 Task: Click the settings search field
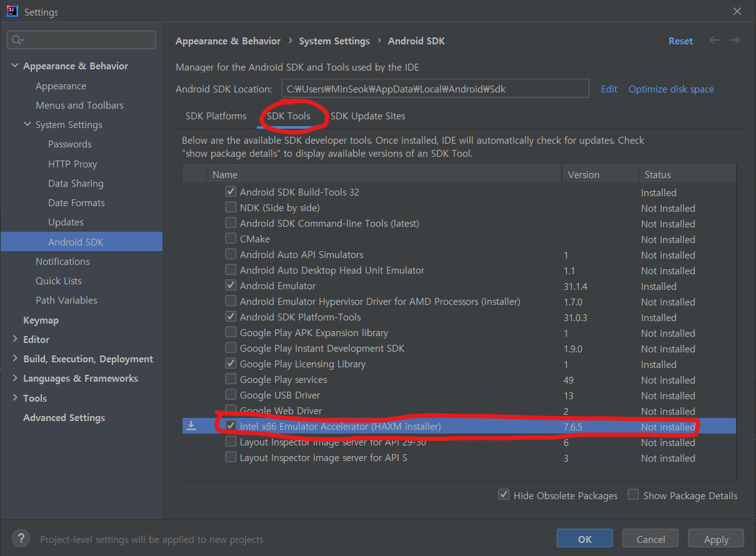81,40
